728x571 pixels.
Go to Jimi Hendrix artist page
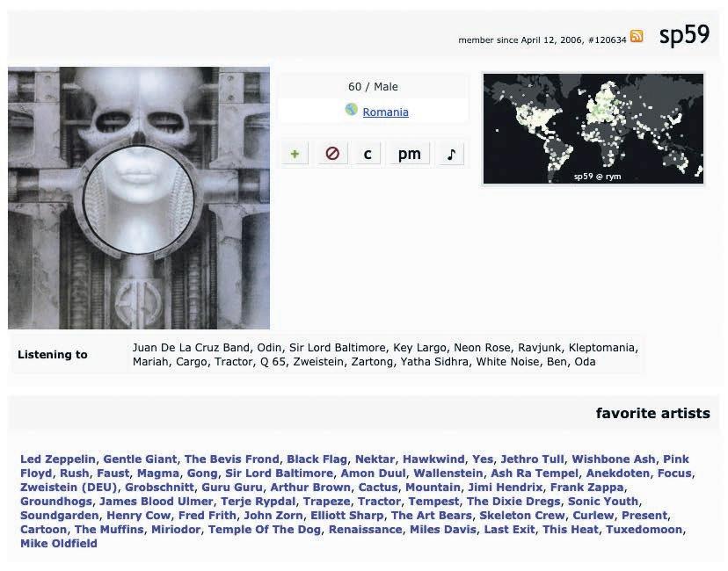tap(506, 488)
